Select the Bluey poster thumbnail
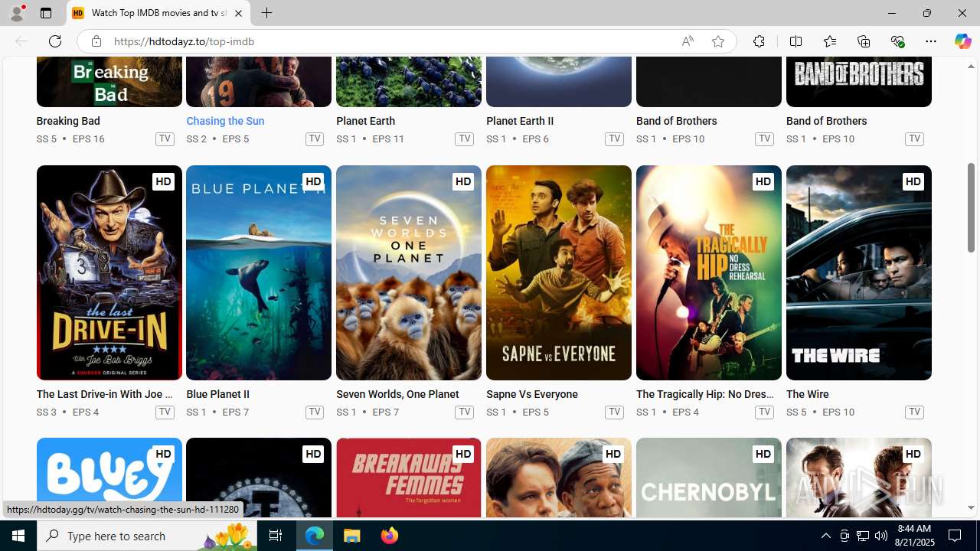Screen dimensions: 980x551 pos(109,478)
